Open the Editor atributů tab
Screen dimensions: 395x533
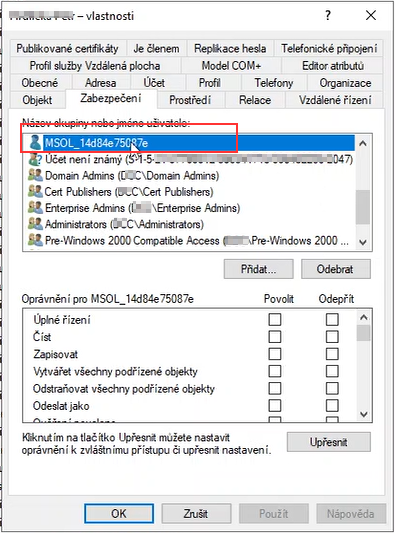pyautogui.click(x=332, y=66)
